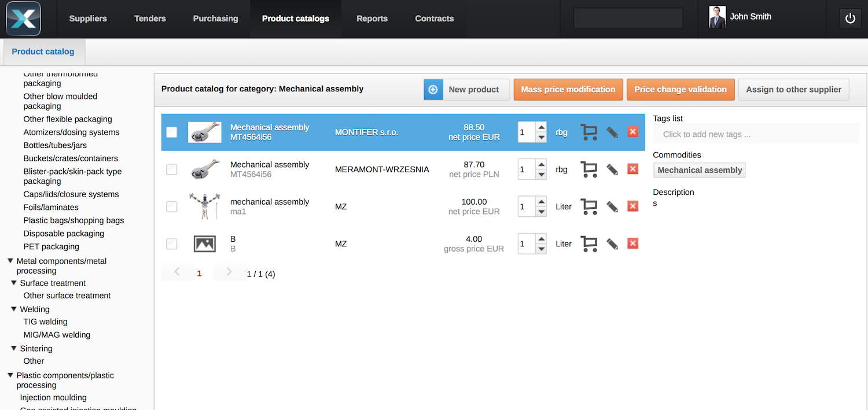This screenshot has width=868, height=410.
Task: Click Price change validation button
Action: pos(681,90)
